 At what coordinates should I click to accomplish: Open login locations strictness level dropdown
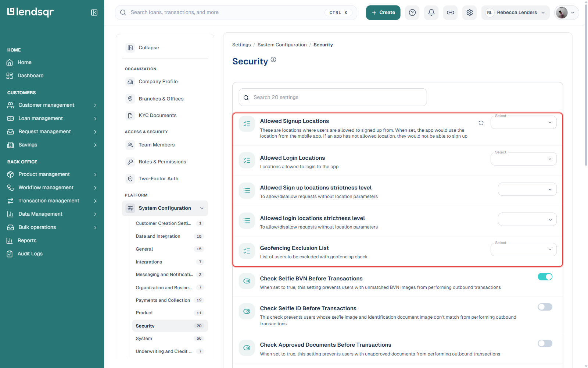point(527,219)
